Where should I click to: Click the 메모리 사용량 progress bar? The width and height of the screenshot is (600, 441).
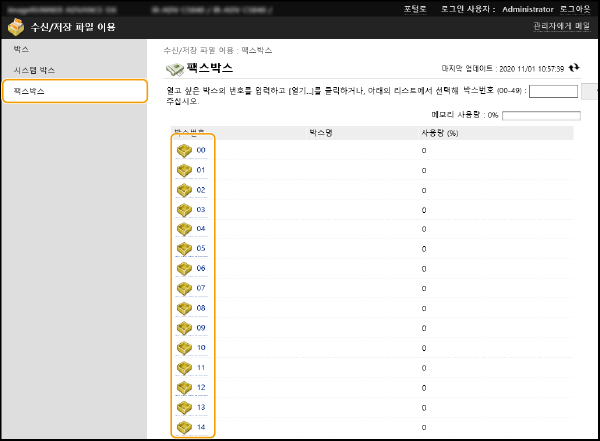pos(540,115)
